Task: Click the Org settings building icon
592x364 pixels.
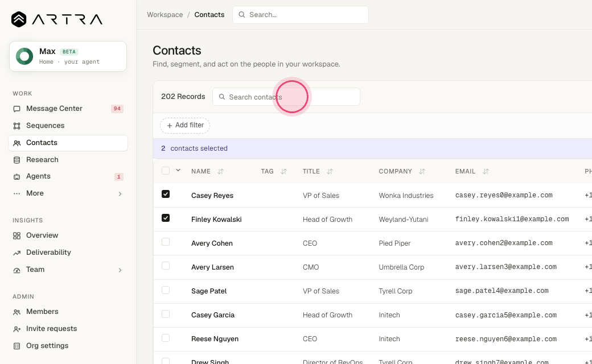Action: [x=17, y=346]
